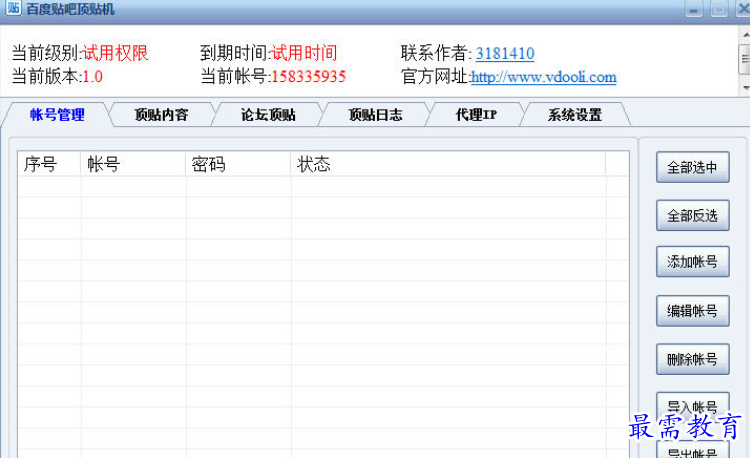
Task: Click the red text 试用权限
Action: click(115, 53)
